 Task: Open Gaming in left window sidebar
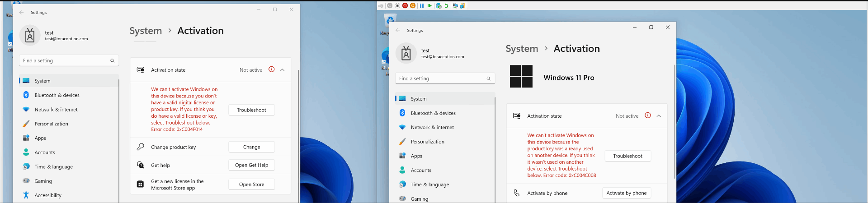point(69,181)
